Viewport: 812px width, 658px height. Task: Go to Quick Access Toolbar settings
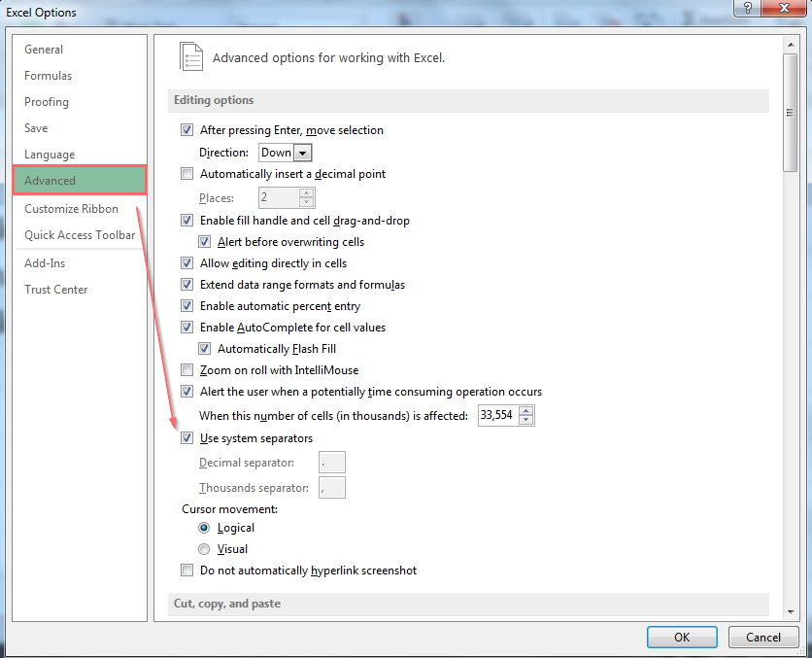pos(80,235)
